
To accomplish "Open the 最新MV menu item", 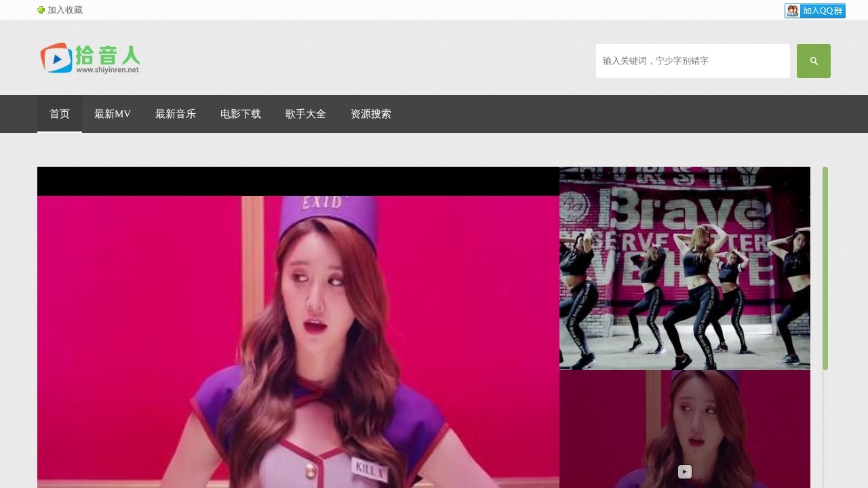I will (x=113, y=114).
